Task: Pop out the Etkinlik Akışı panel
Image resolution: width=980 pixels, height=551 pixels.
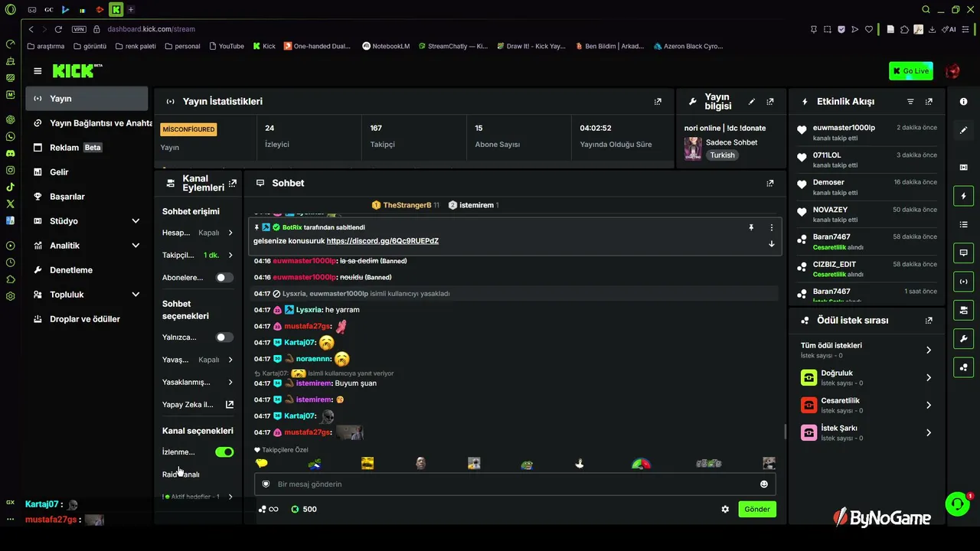Action: click(x=929, y=101)
